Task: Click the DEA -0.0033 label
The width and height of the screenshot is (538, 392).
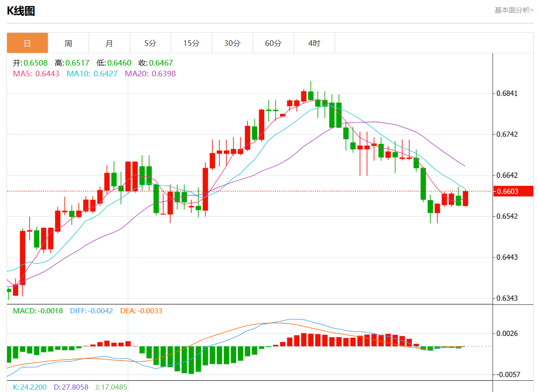Action: point(141,311)
